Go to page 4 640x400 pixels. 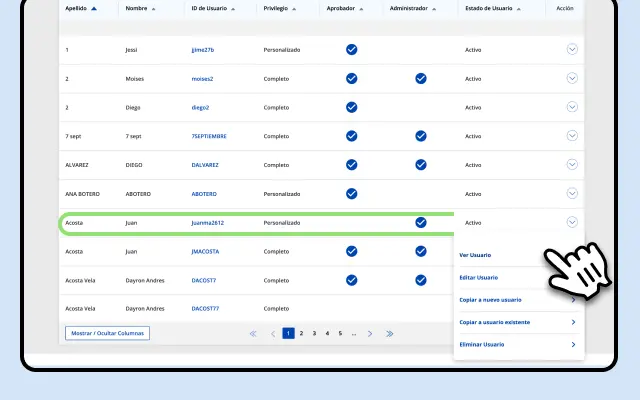[x=327, y=333]
